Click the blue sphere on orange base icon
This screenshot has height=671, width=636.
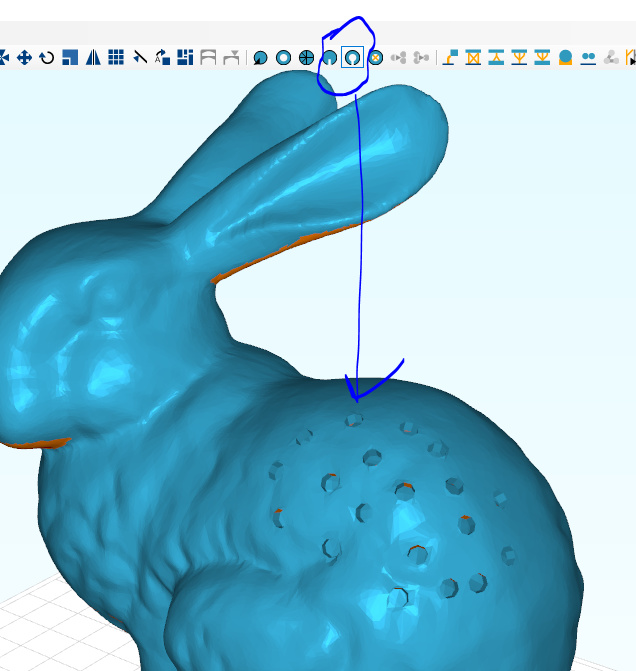point(565,57)
